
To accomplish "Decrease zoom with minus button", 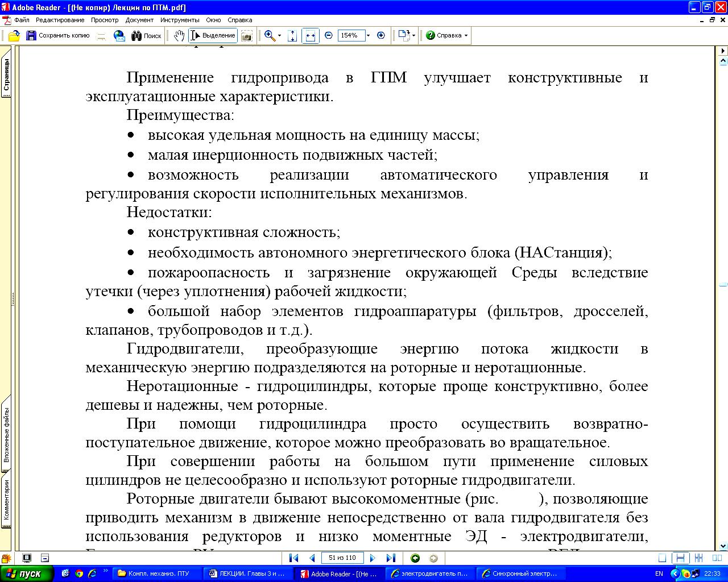I will pos(329,35).
